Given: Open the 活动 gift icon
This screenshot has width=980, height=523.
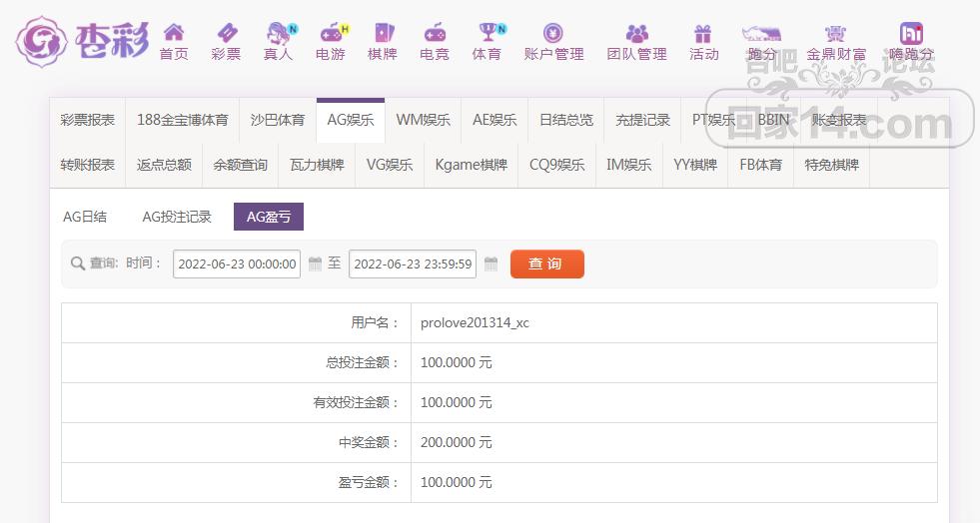Looking at the screenshot, I should (703, 33).
